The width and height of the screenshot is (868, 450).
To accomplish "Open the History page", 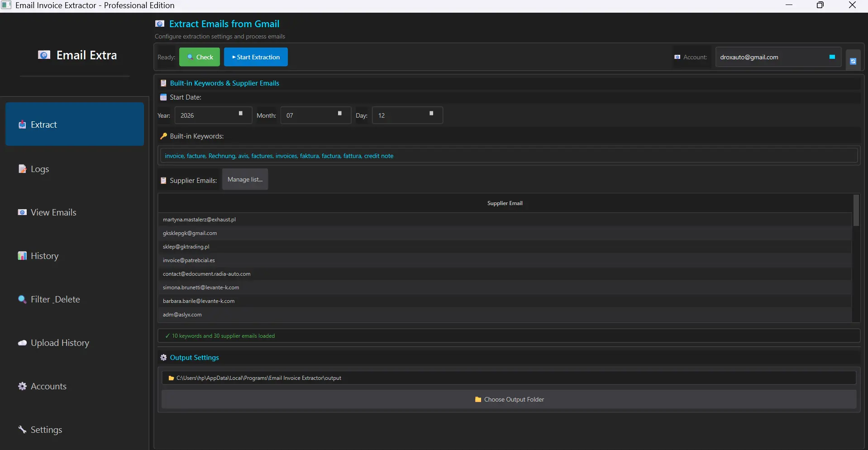I will (x=75, y=256).
